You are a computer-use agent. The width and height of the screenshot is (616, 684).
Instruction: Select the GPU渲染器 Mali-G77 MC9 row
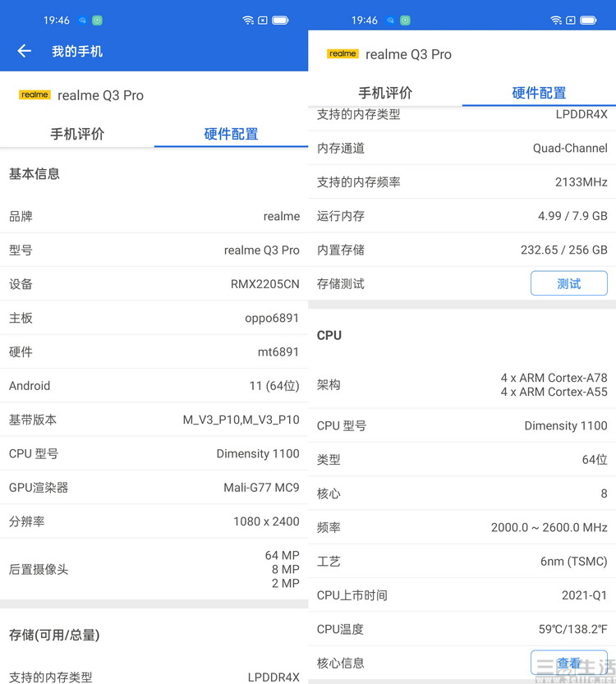[x=154, y=487]
